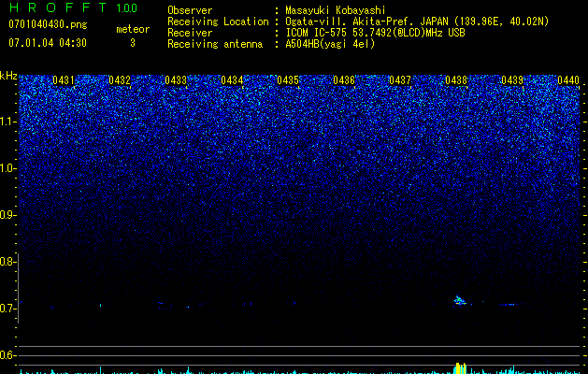
Task: Click the 0.7 kHz axis tick label
Action: tap(7, 309)
